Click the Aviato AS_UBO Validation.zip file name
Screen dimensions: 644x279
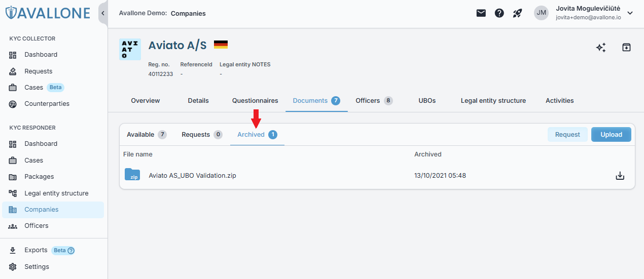point(192,176)
